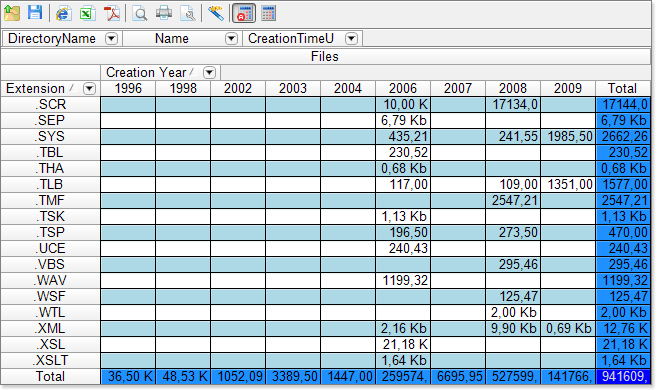Click the Name field header

coord(182,39)
